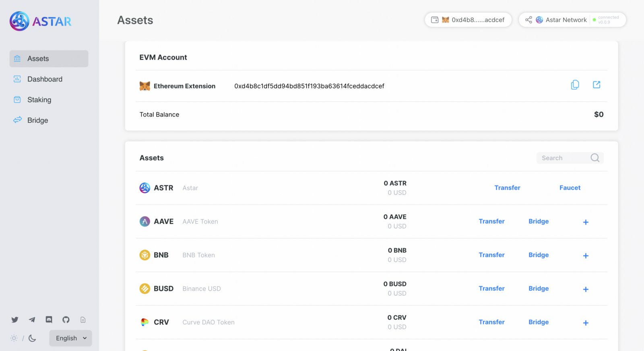Copy the EVM account address
The height and width of the screenshot is (351, 644).
575,85
